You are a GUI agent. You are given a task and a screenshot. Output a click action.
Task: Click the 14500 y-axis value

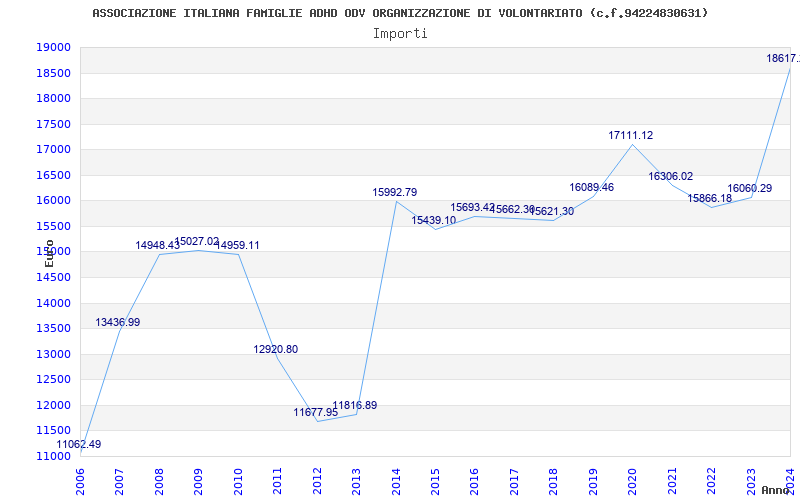[x=53, y=277]
